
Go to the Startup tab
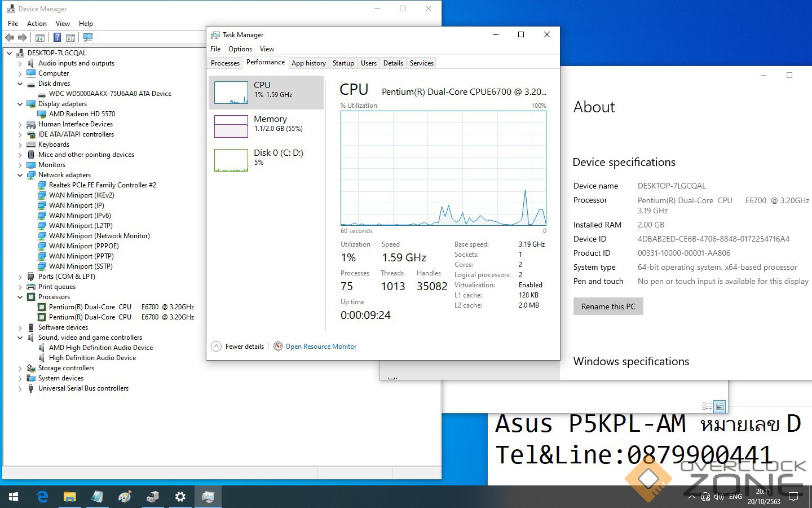click(x=343, y=63)
